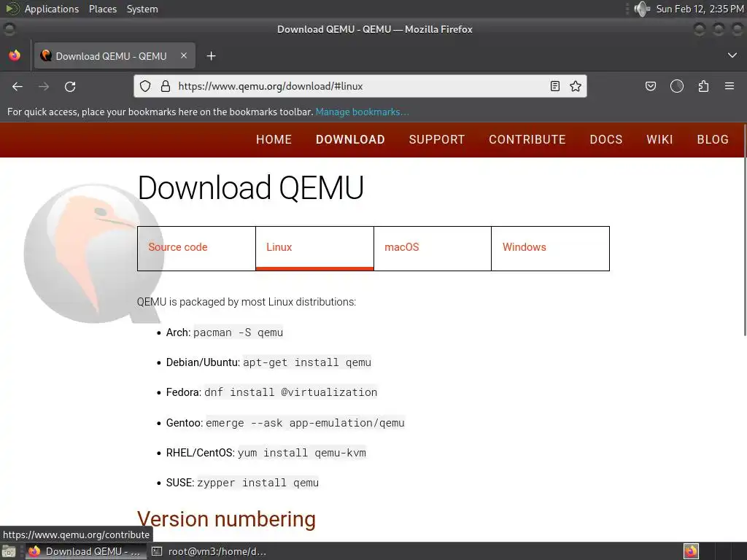This screenshot has height=560, width=747.
Task: Select the Linux download tab
Action: (314, 248)
